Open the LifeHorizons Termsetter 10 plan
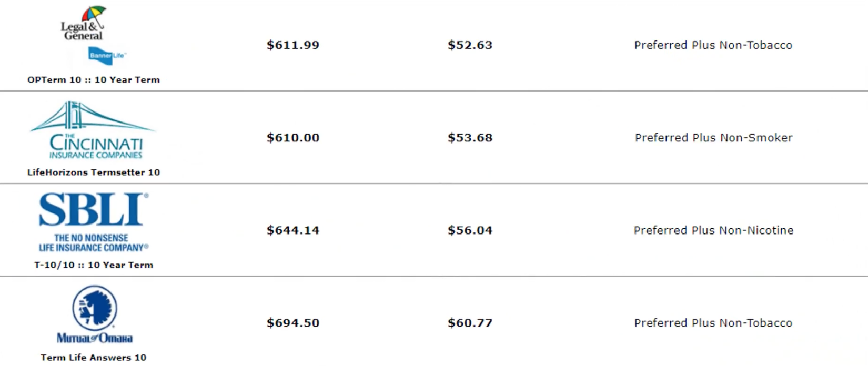This screenshot has height=366, width=868. click(x=94, y=172)
